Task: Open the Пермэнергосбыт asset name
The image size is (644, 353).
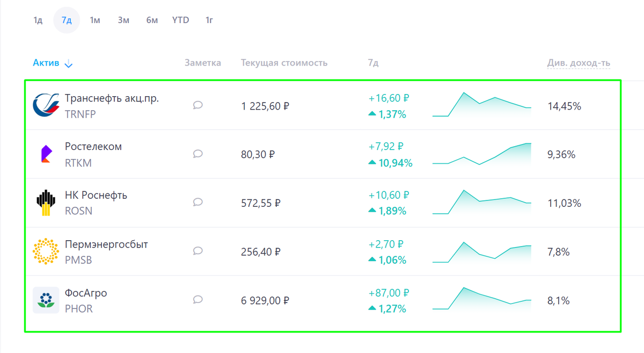Action: [x=106, y=244]
